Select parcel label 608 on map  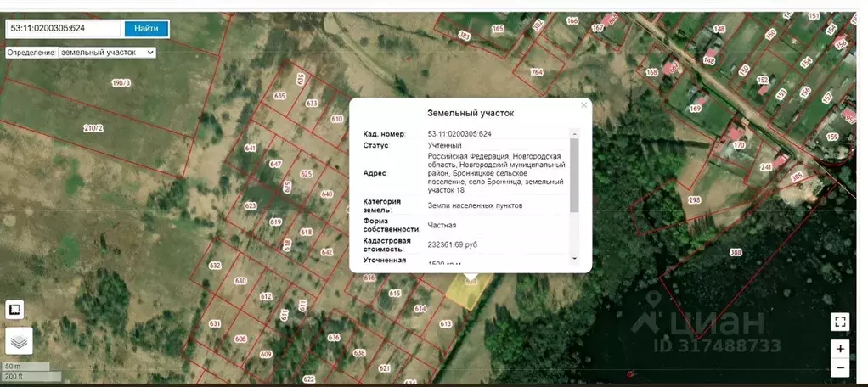[x=240, y=339]
